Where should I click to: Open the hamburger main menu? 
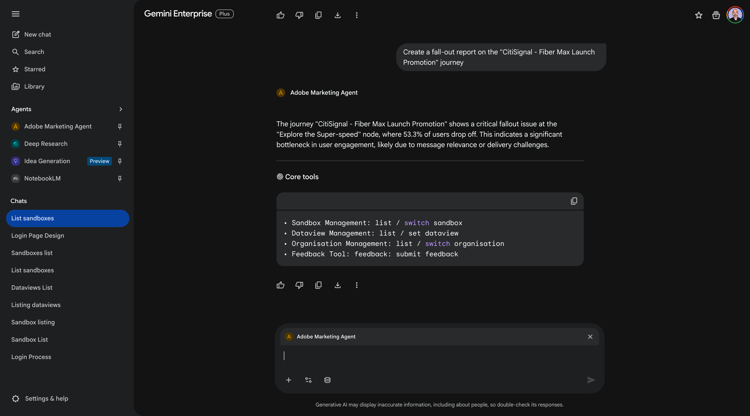[x=15, y=14]
